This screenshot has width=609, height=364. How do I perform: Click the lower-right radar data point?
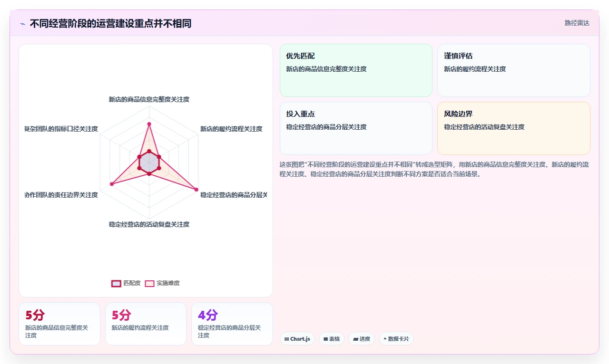pos(196,190)
